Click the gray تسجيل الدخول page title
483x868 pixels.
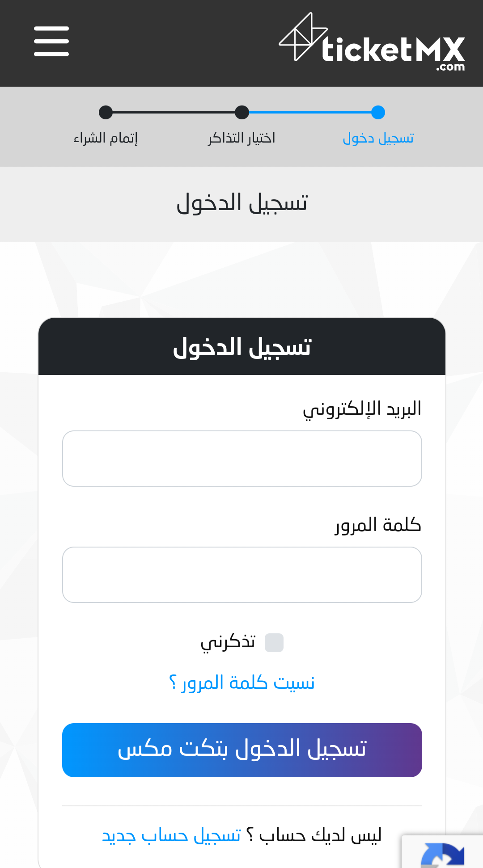click(242, 202)
